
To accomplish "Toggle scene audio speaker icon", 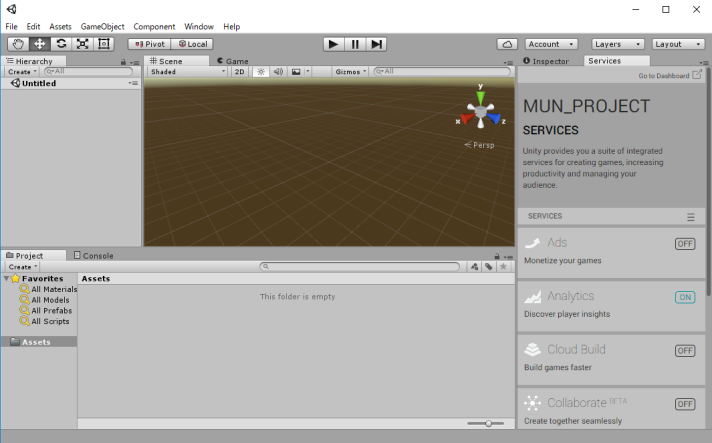I will pos(278,72).
